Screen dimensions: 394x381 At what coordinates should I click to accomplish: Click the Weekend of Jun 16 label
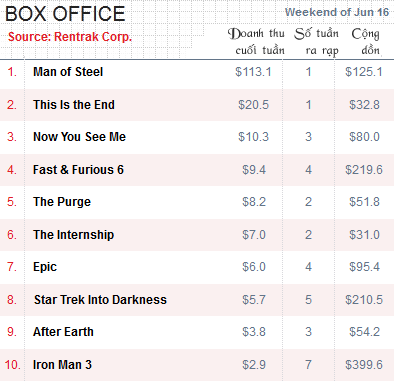pyautogui.click(x=337, y=12)
